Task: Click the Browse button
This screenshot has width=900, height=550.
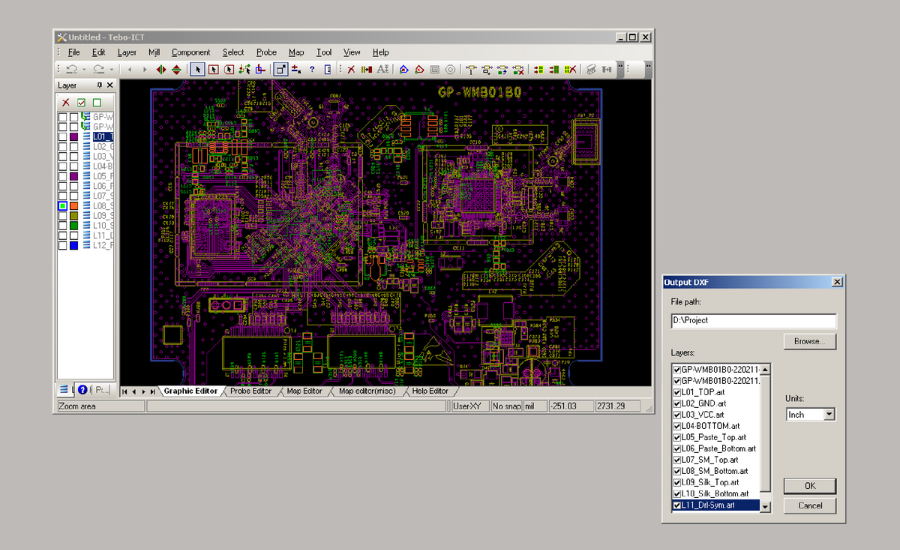Action: (x=809, y=341)
